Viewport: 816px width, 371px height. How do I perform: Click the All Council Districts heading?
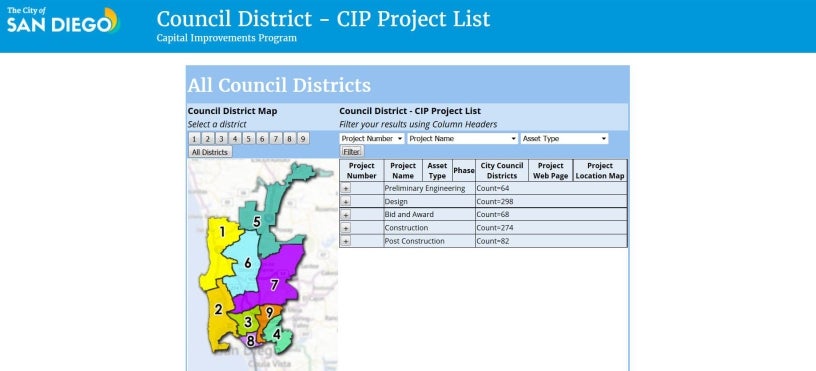279,85
